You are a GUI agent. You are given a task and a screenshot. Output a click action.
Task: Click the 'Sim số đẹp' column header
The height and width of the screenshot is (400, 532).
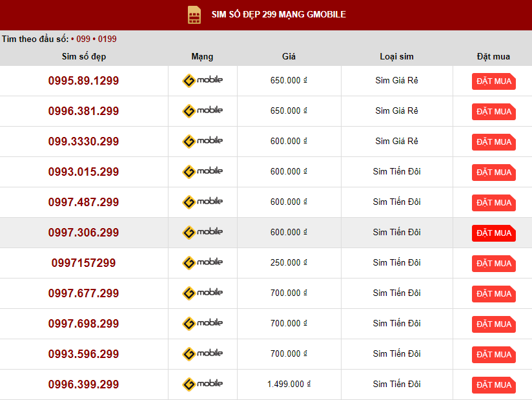click(x=84, y=57)
